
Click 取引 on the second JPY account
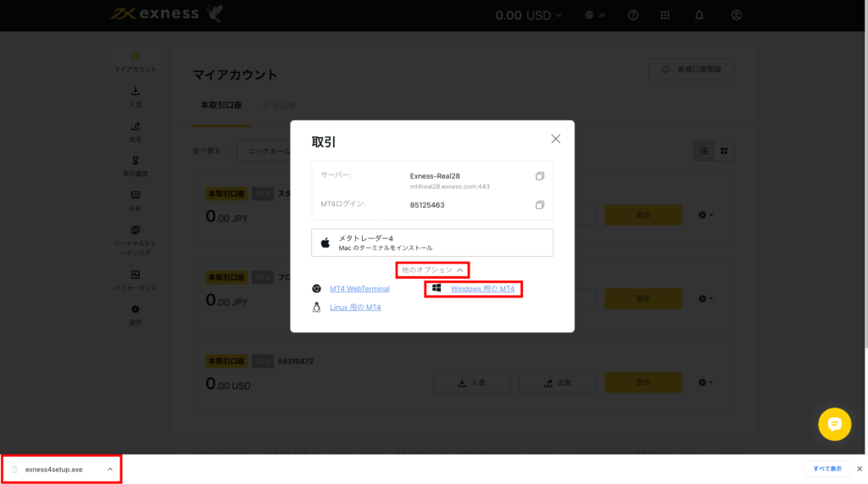(x=643, y=298)
